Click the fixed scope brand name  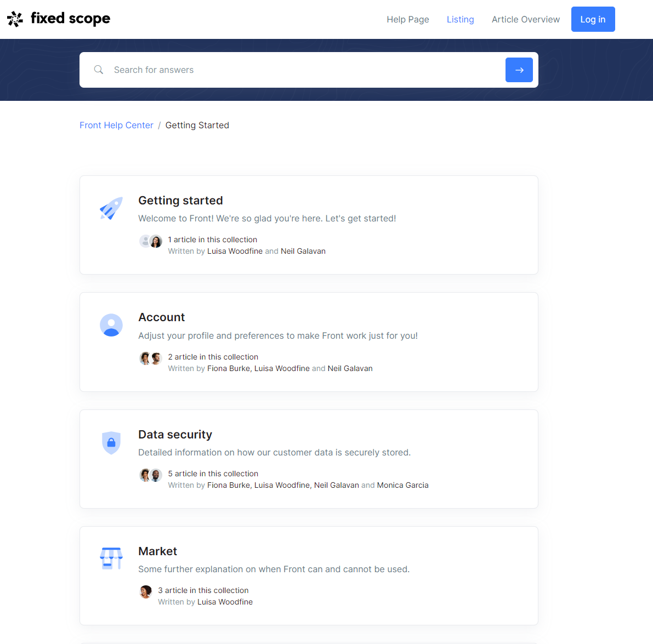coord(70,19)
